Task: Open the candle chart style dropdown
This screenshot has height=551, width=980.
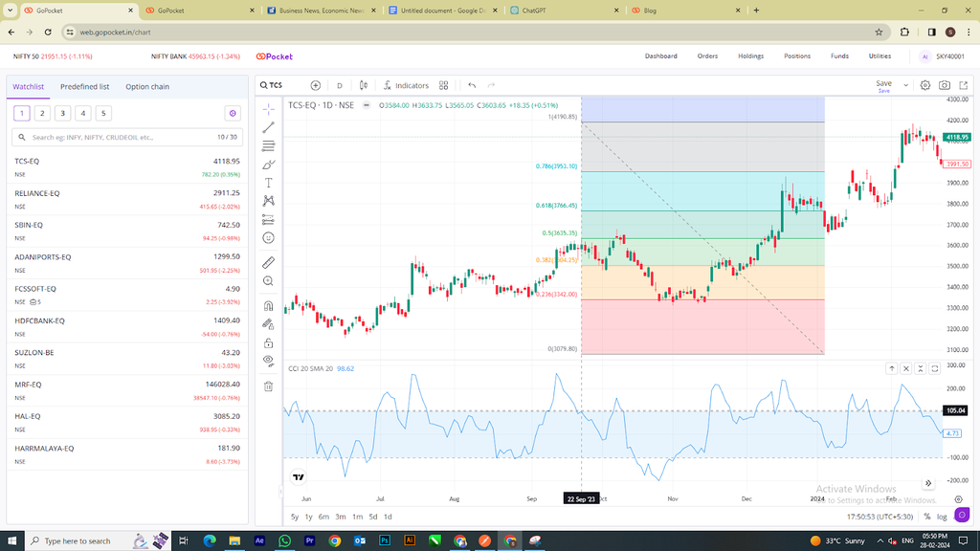Action: [363, 85]
